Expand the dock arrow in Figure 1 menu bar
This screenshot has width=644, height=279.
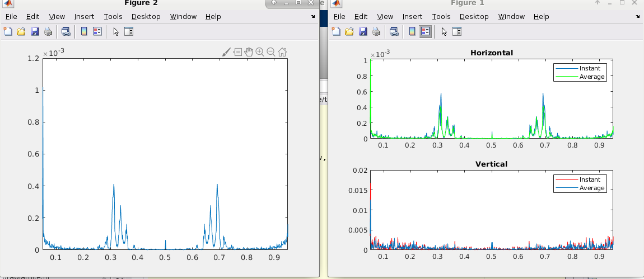tap(638, 17)
